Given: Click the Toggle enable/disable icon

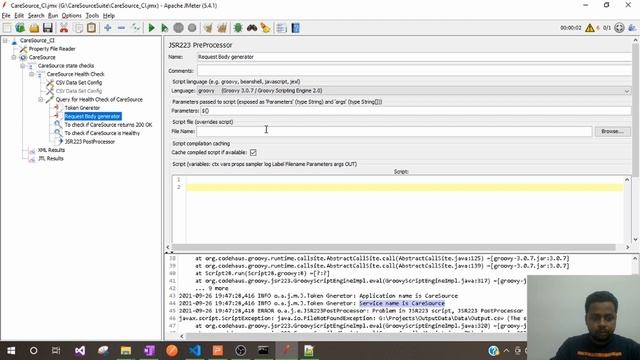Looking at the screenshot, I should tap(136, 28).
